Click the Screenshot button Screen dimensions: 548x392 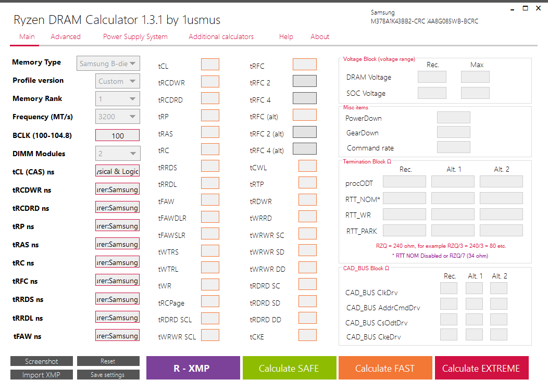coord(42,361)
